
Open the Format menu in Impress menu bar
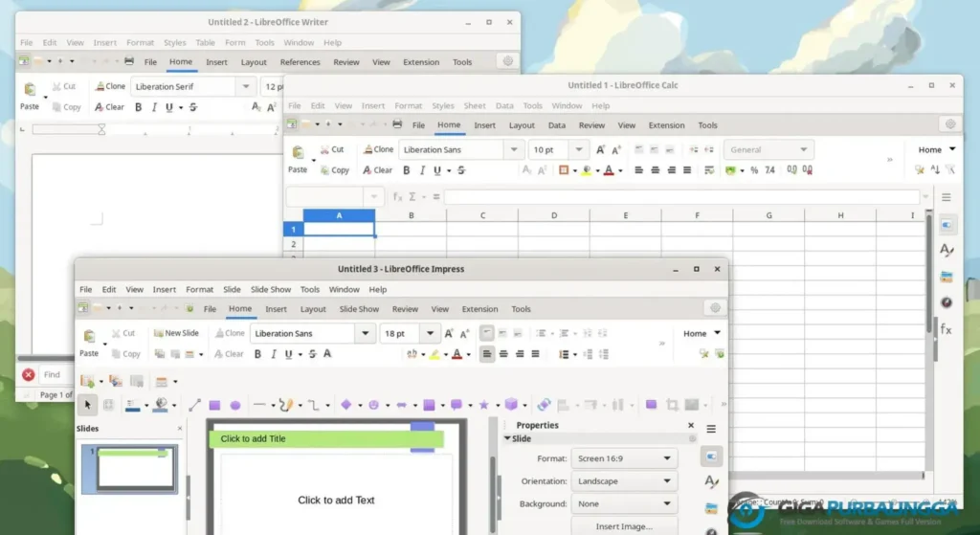(x=199, y=289)
